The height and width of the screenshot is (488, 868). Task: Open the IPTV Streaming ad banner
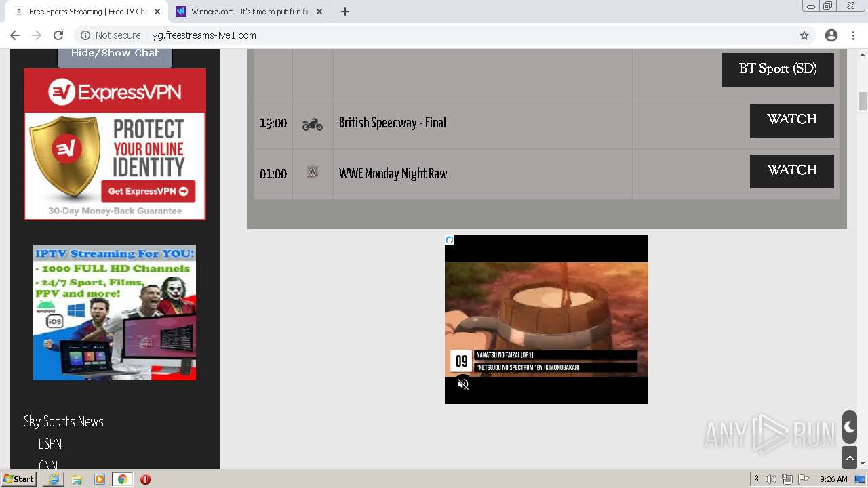pos(115,312)
